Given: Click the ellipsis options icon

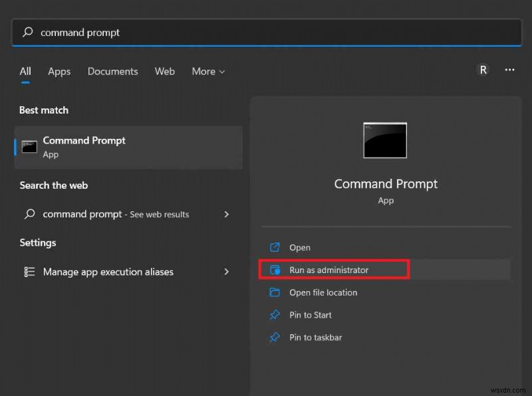Looking at the screenshot, I should [x=509, y=70].
